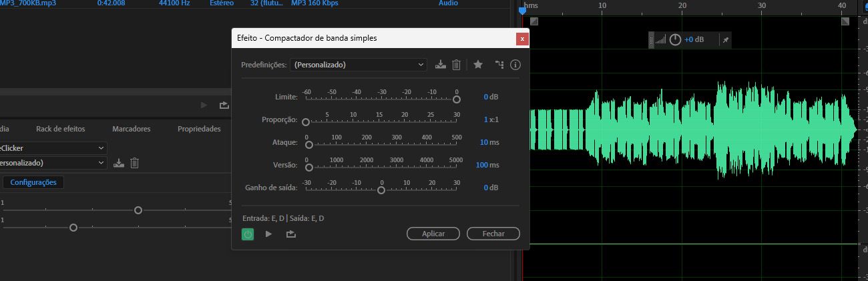
Task: Close the Compactador de banda simples dialog
Action: click(522, 39)
